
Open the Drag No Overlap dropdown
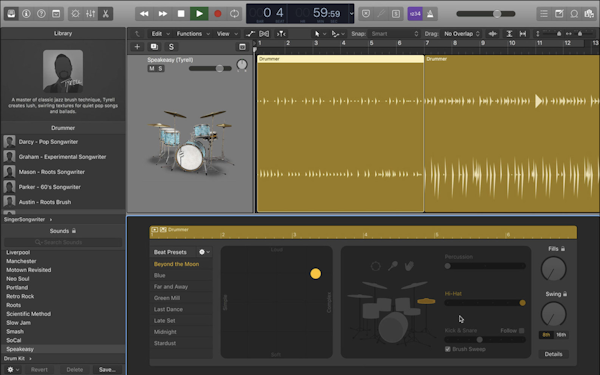pyautogui.click(x=461, y=34)
